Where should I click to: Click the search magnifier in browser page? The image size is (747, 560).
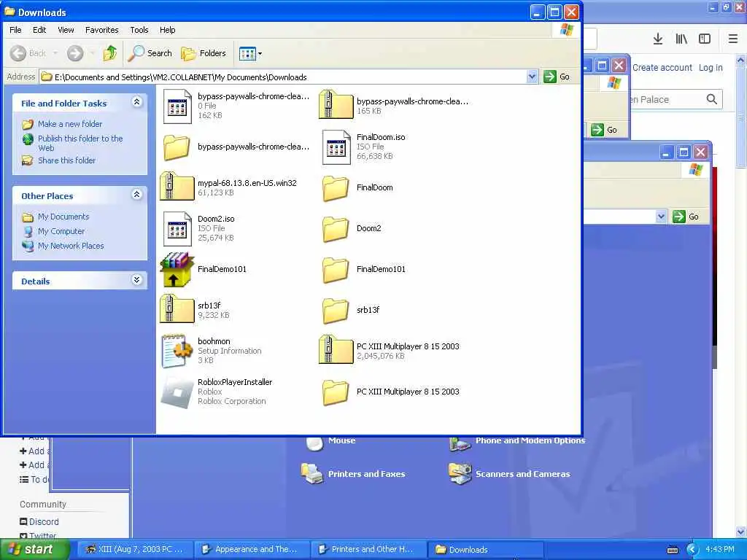(712, 99)
